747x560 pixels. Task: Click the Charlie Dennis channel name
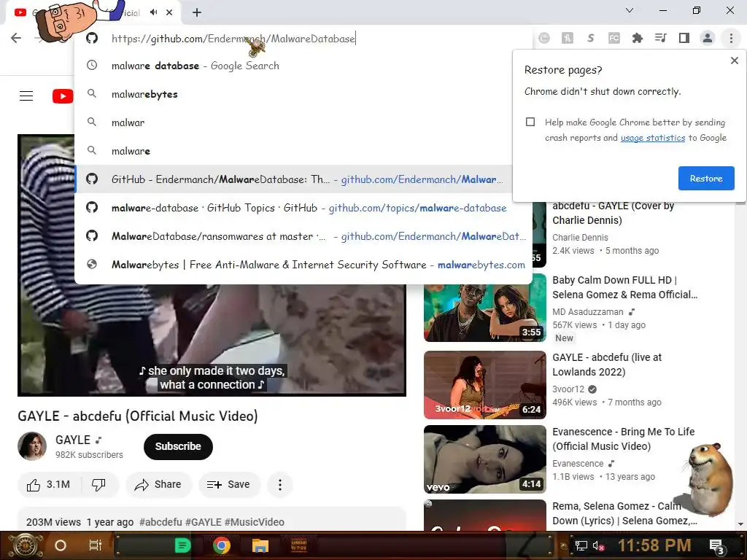580,237
